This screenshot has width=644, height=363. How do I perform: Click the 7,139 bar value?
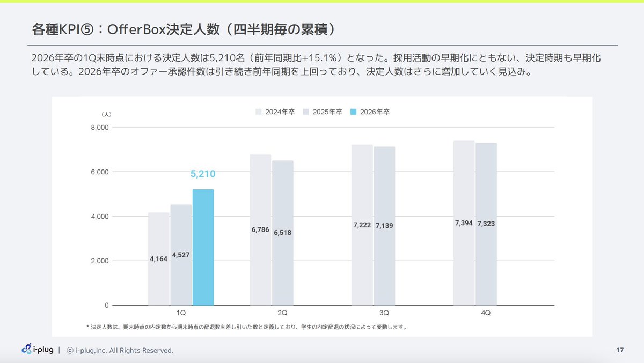(384, 226)
